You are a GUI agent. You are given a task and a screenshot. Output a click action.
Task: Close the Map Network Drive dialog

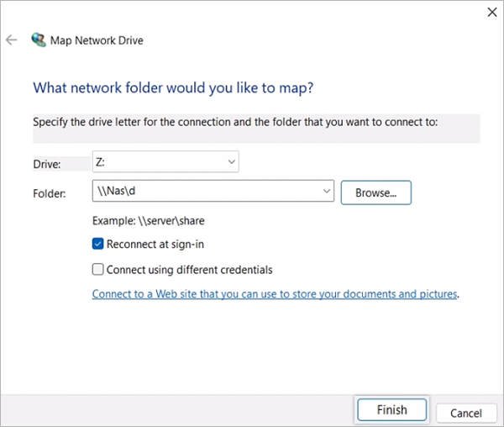[491, 12]
